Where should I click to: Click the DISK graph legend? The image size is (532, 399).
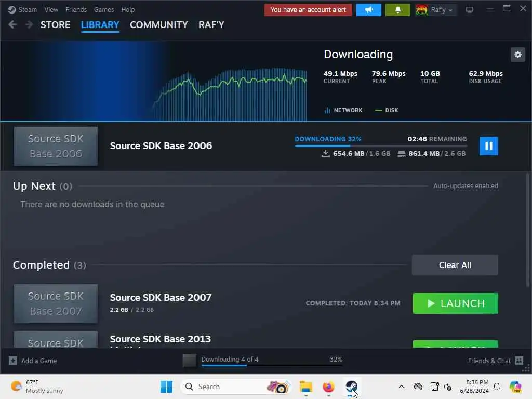(x=387, y=110)
